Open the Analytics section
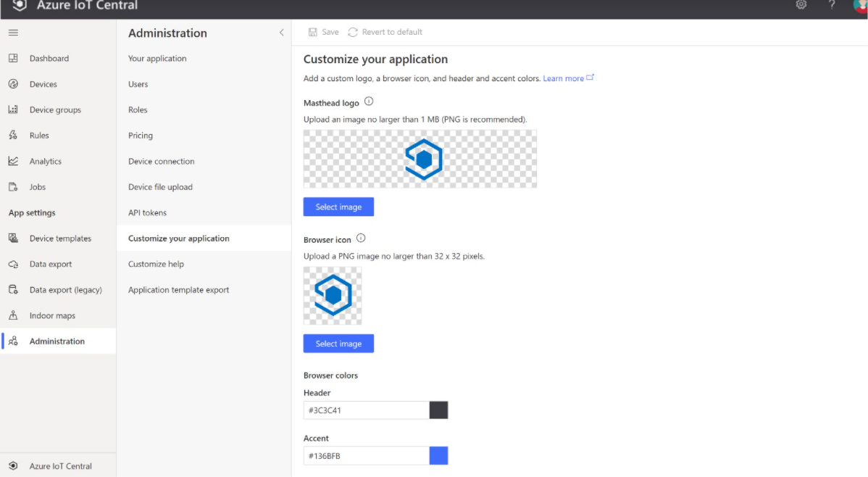868x477 pixels. click(x=12, y=161)
